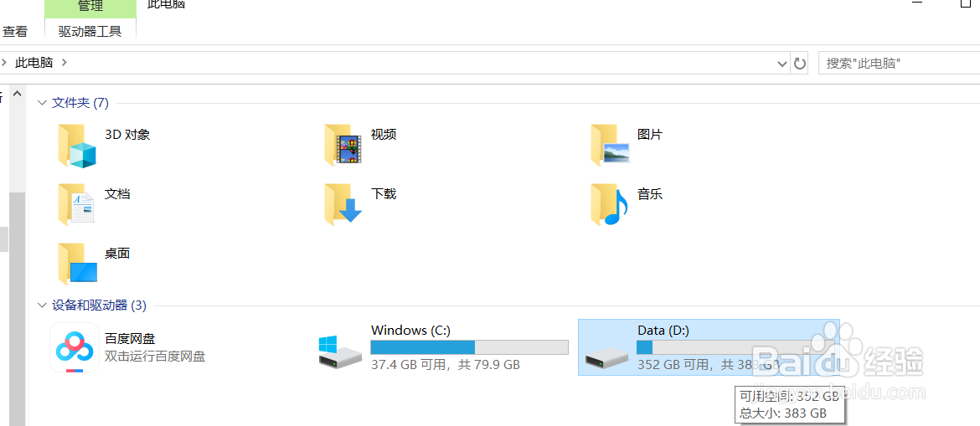The width and height of the screenshot is (980, 426).
Task: Refresh the current folder view
Action: click(x=800, y=64)
